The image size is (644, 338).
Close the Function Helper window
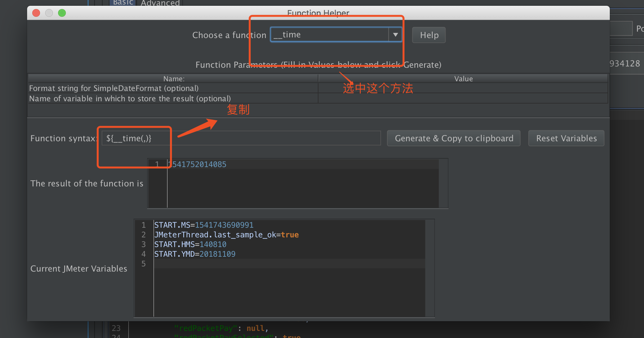tap(36, 13)
